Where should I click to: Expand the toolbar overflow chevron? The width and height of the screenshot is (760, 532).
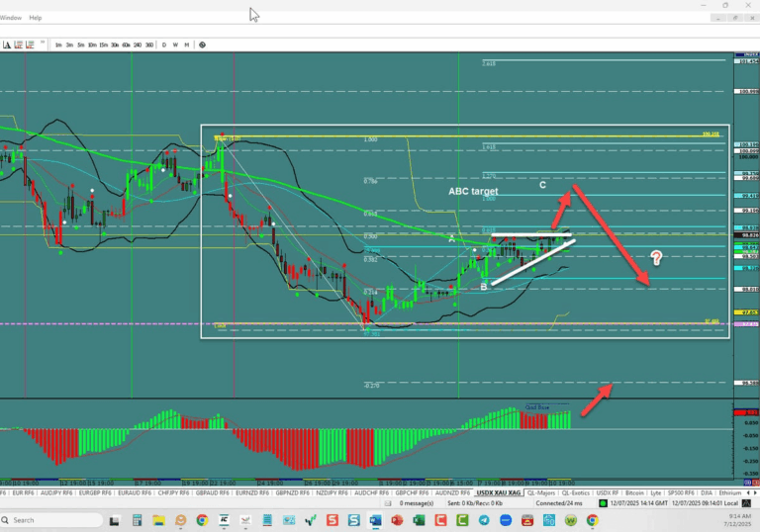click(43, 43)
